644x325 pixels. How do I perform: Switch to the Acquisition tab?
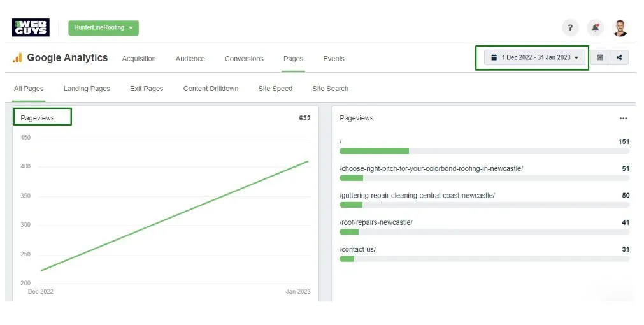139,59
